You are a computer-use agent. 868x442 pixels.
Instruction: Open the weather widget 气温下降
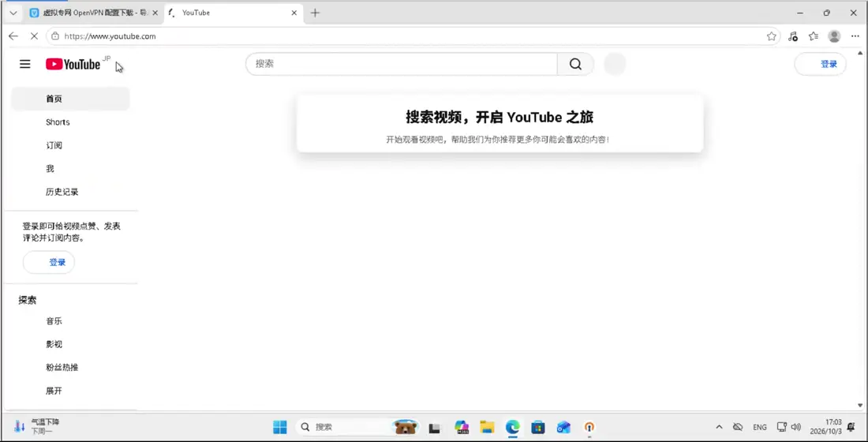pos(37,426)
